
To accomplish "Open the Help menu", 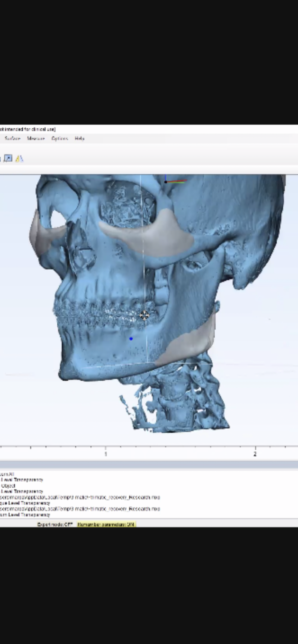I will point(80,138).
